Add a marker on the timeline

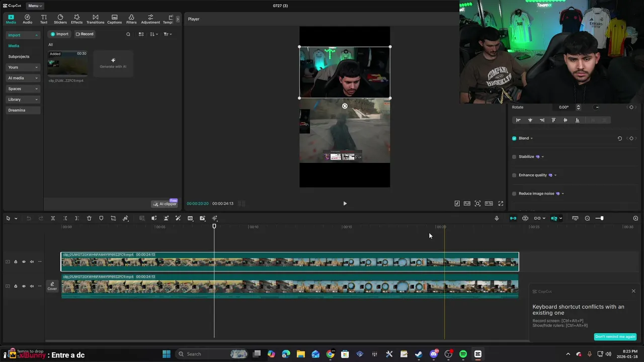tap(101, 218)
